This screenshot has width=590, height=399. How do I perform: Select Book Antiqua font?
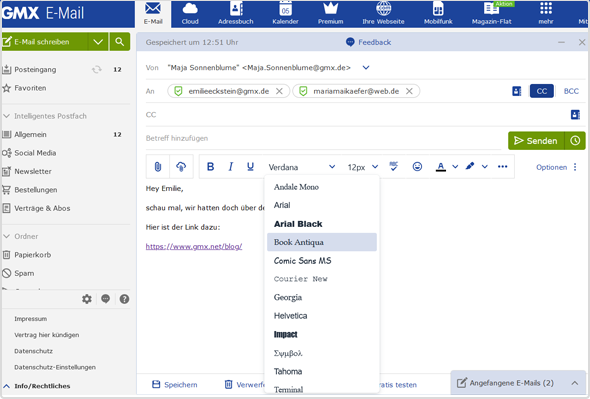click(322, 242)
